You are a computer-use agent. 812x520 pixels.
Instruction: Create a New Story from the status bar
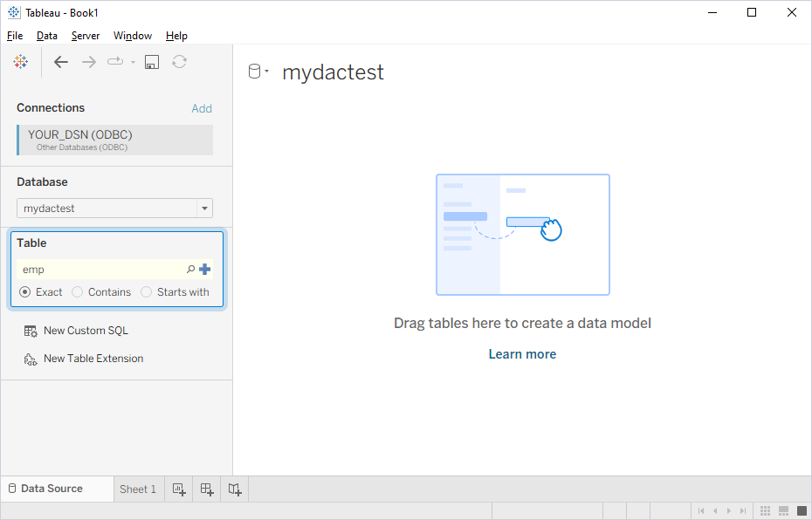pyautogui.click(x=234, y=489)
